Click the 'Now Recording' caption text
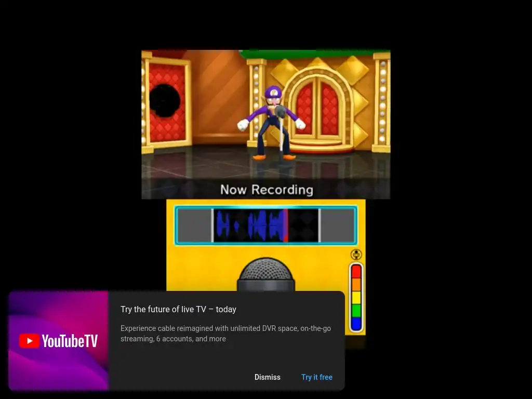 pyautogui.click(x=267, y=190)
